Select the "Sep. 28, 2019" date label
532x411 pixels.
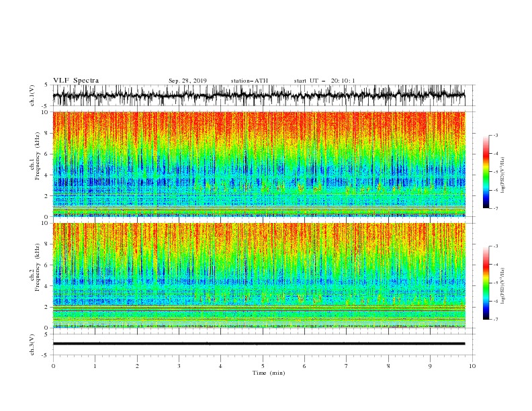(187, 81)
